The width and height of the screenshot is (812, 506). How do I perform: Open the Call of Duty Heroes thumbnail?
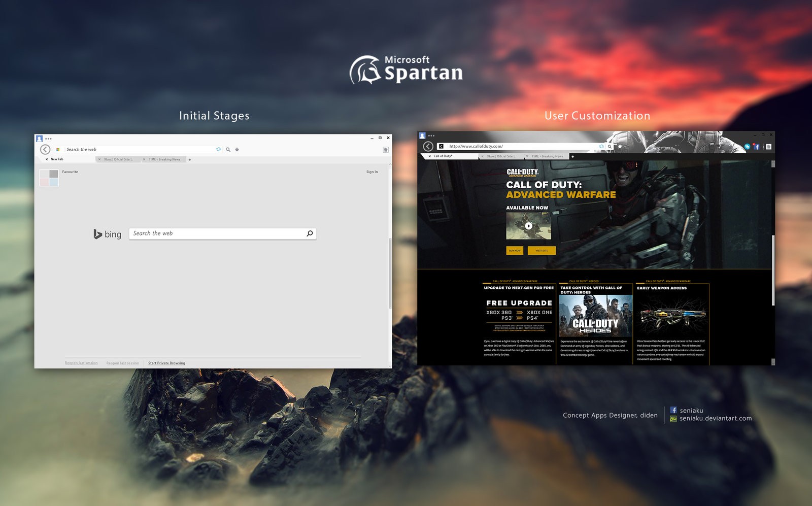(x=596, y=316)
